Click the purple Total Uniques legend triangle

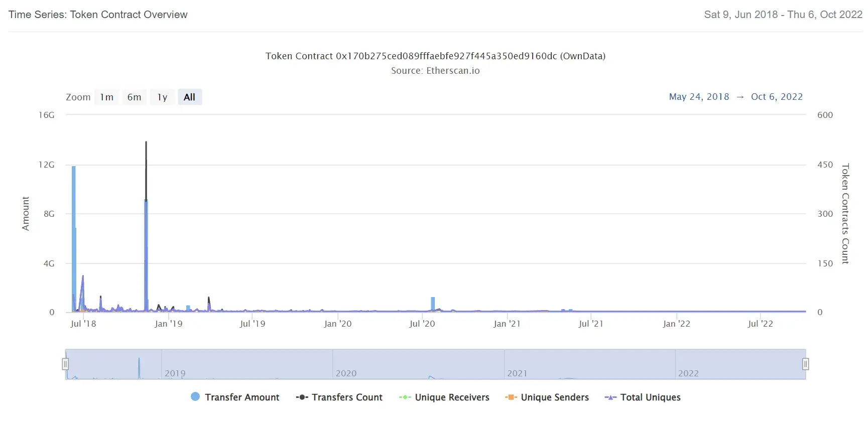pyautogui.click(x=610, y=397)
